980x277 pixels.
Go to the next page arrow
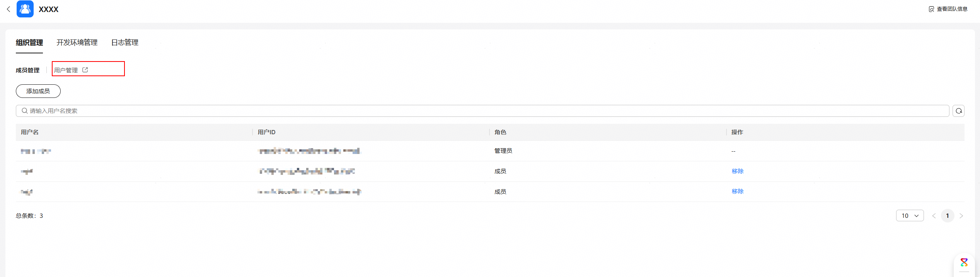pyautogui.click(x=961, y=216)
